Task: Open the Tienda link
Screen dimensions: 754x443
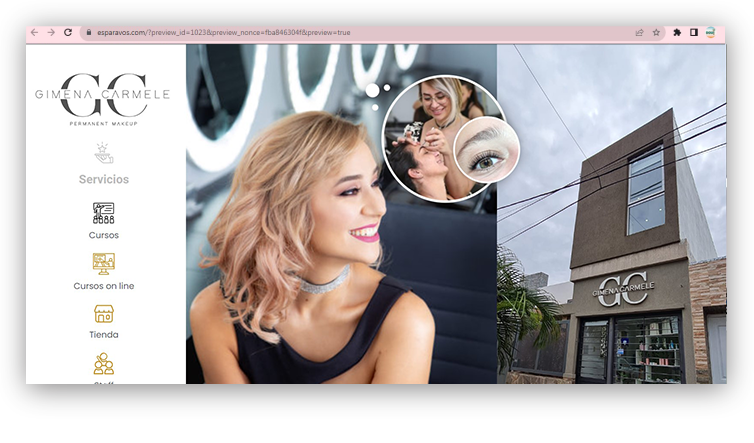Action: (x=104, y=335)
